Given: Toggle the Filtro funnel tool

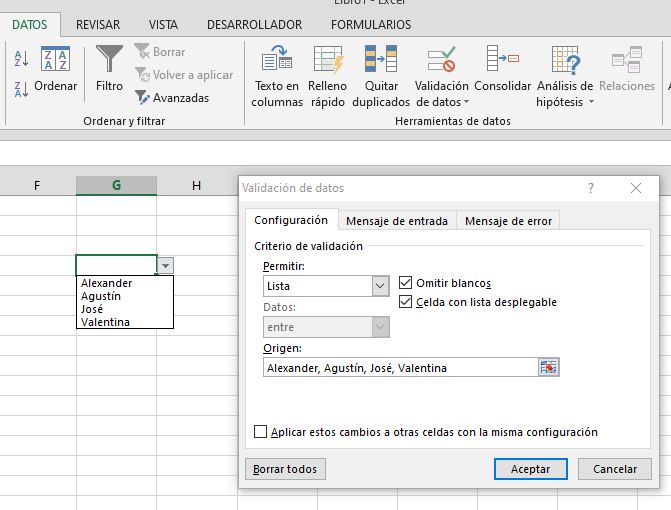Looking at the screenshot, I should 109,69.
